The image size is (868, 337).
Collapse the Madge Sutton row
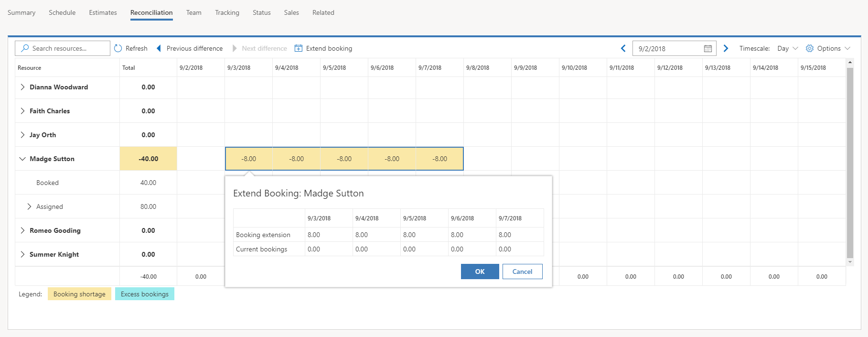(x=22, y=159)
